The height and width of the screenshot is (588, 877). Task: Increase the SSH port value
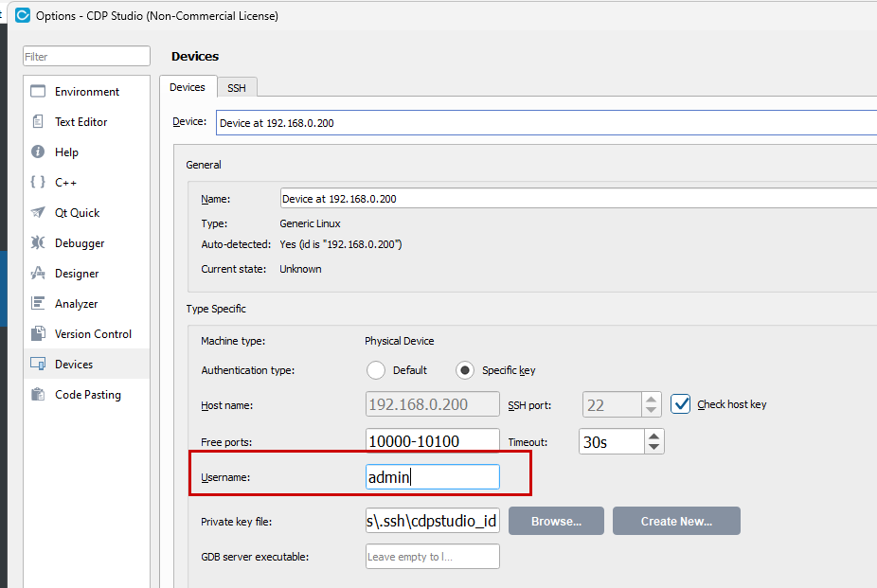(651, 399)
